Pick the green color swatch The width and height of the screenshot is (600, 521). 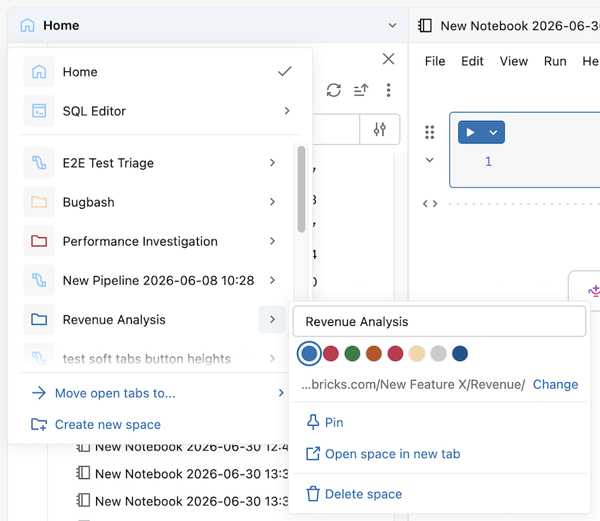click(x=352, y=353)
